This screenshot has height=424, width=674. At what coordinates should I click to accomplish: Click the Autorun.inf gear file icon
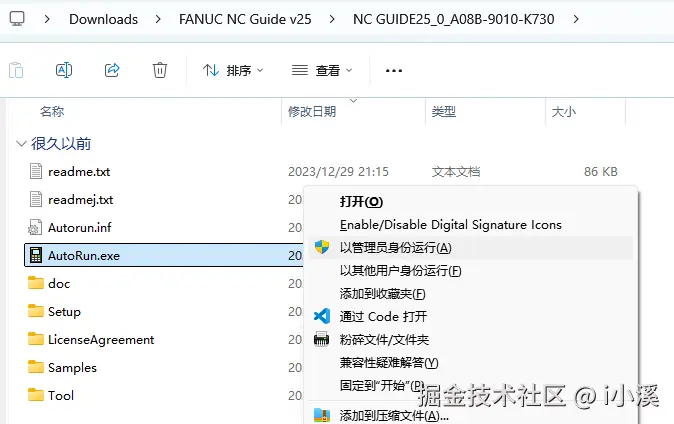35,227
